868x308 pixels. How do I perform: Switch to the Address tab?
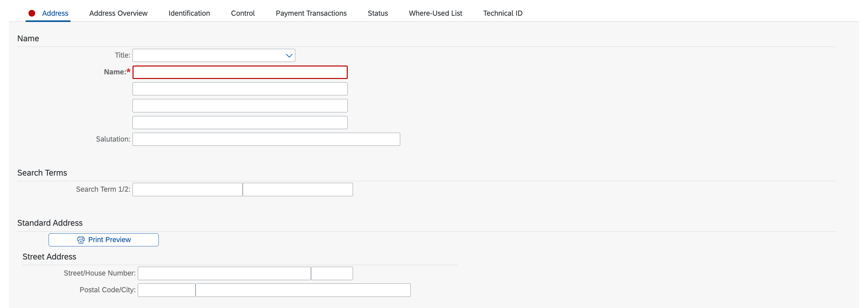click(48, 13)
